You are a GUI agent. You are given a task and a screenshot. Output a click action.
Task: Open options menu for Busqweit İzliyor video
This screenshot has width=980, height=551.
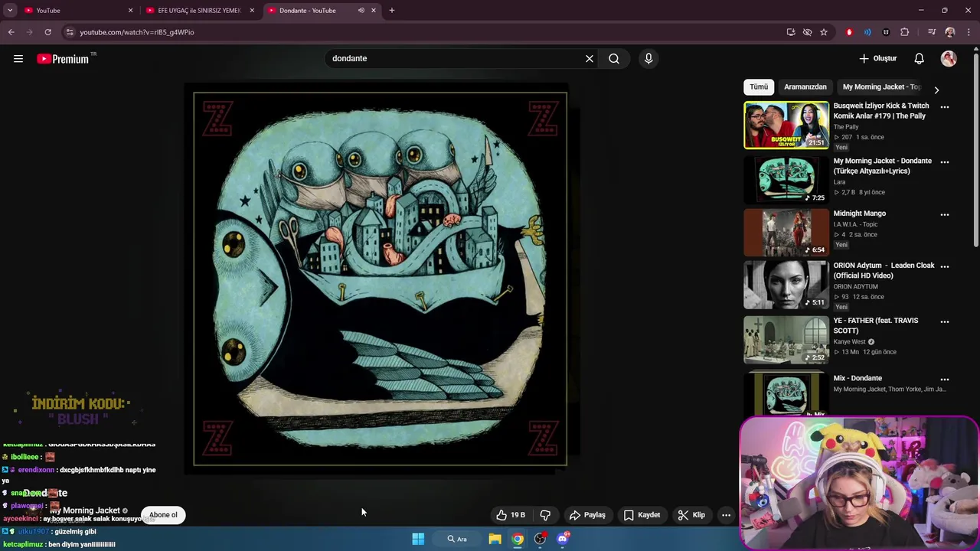click(x=945, y=107)
